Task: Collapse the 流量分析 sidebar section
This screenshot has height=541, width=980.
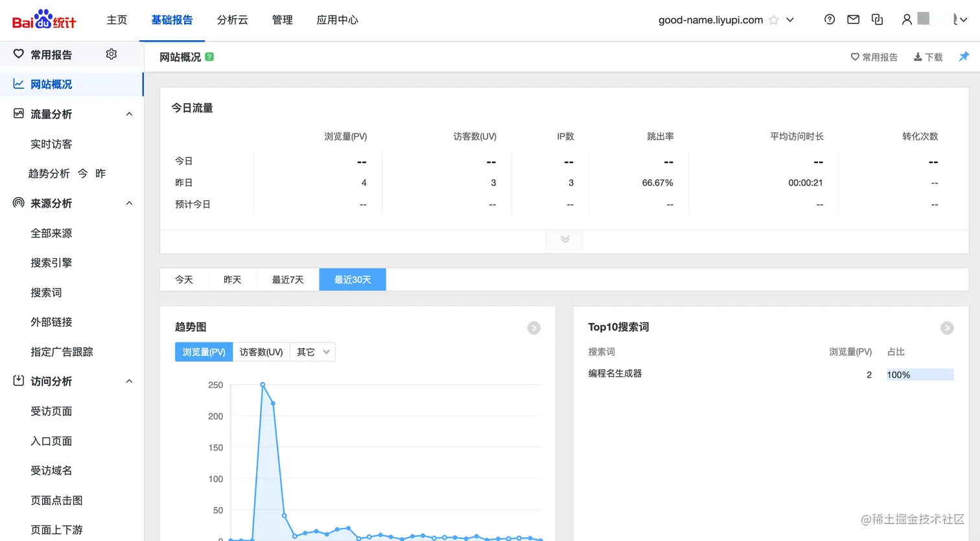Action: tap(129, 114)
